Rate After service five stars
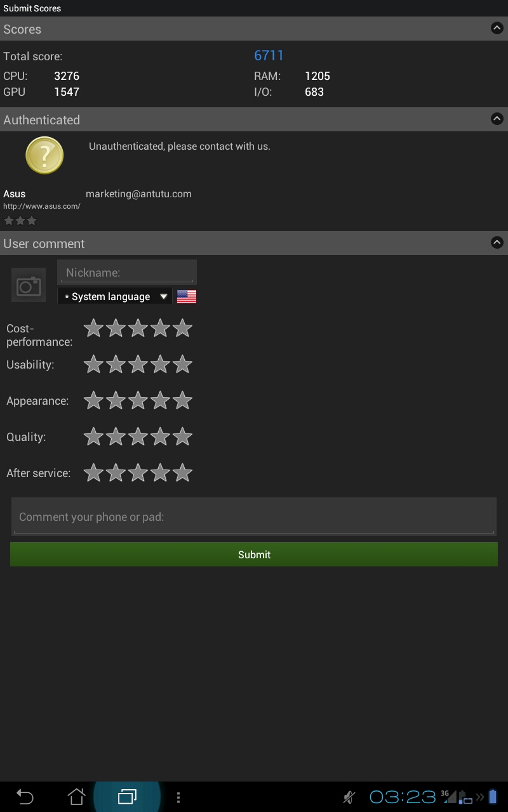Viewport: 508px width, 812px height. 182,473
